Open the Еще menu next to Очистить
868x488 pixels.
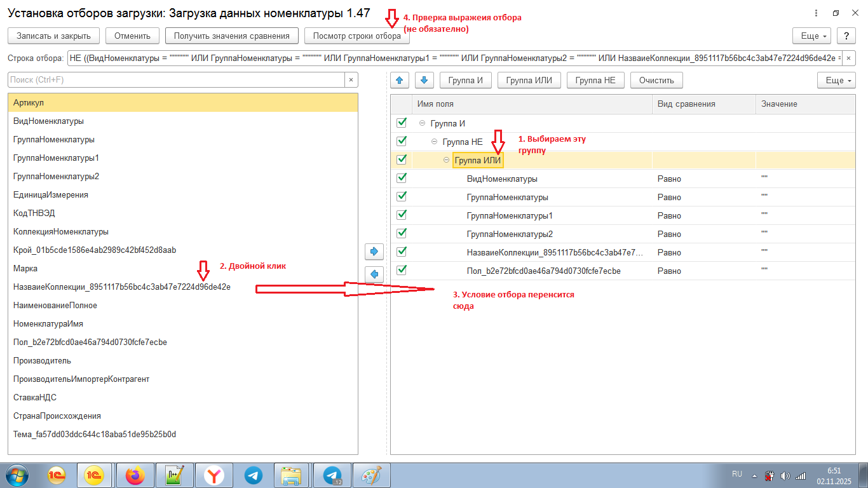[x=836, y=80]
